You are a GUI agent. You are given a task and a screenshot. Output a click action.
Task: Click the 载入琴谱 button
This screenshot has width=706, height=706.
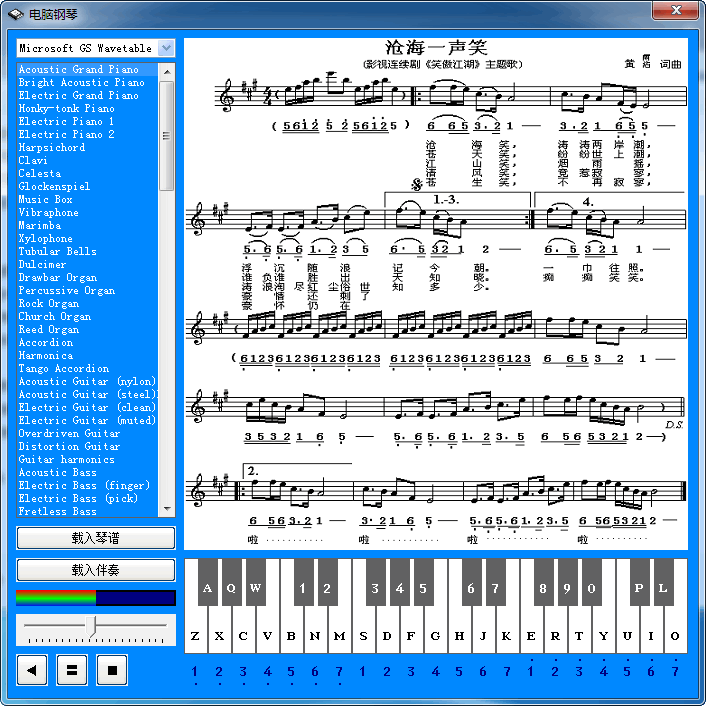point(95,538)
